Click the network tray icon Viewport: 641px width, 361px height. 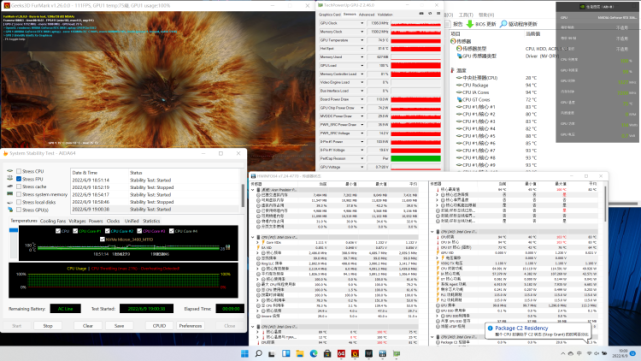click(x=589, y=353)
